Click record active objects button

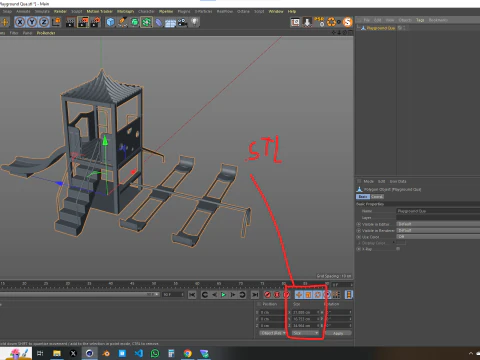pos(267,295)
